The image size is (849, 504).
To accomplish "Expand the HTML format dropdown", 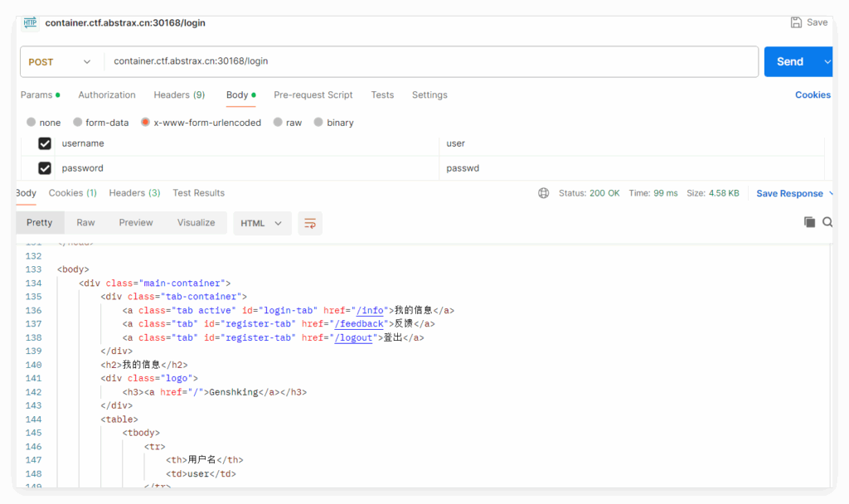I will 261,223.
